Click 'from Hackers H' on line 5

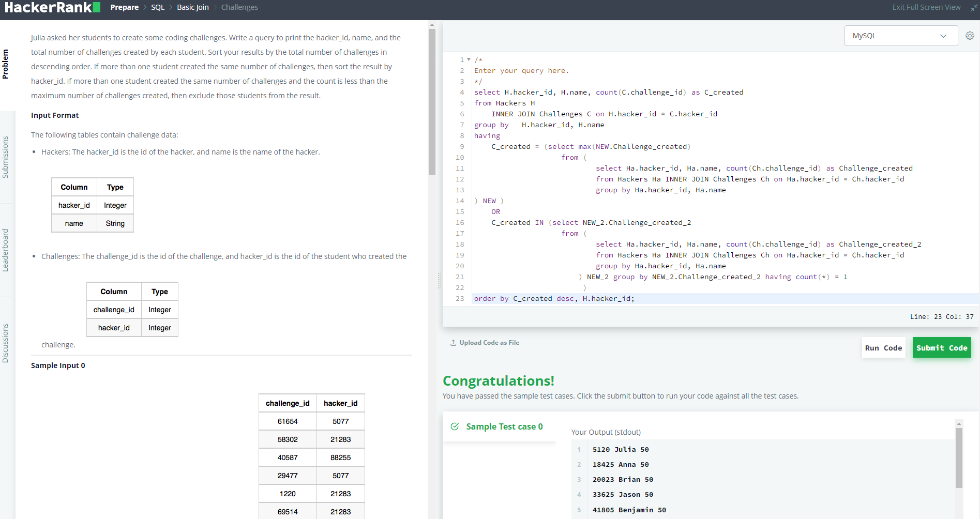click(x=504, y=103)
